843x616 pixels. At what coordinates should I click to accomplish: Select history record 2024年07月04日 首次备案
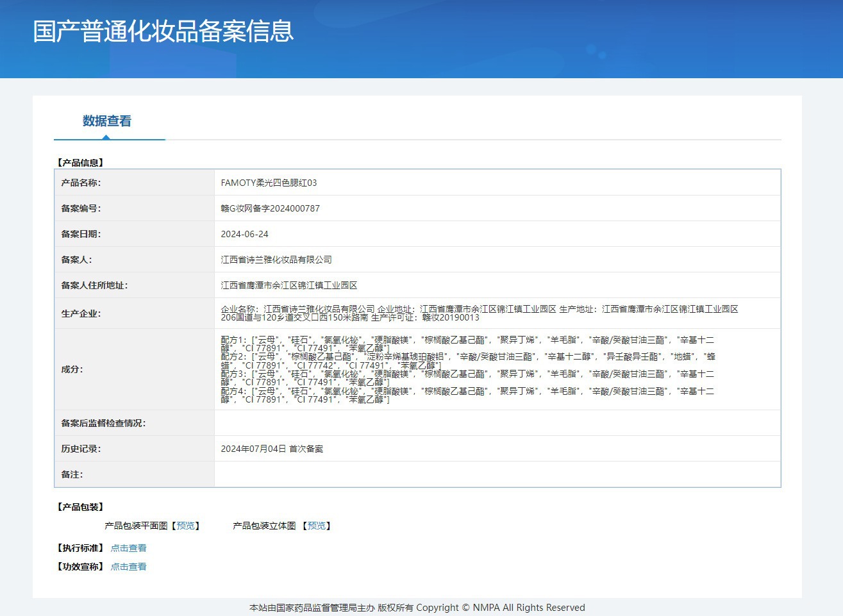pyautogui.click(x=272, y=449)
